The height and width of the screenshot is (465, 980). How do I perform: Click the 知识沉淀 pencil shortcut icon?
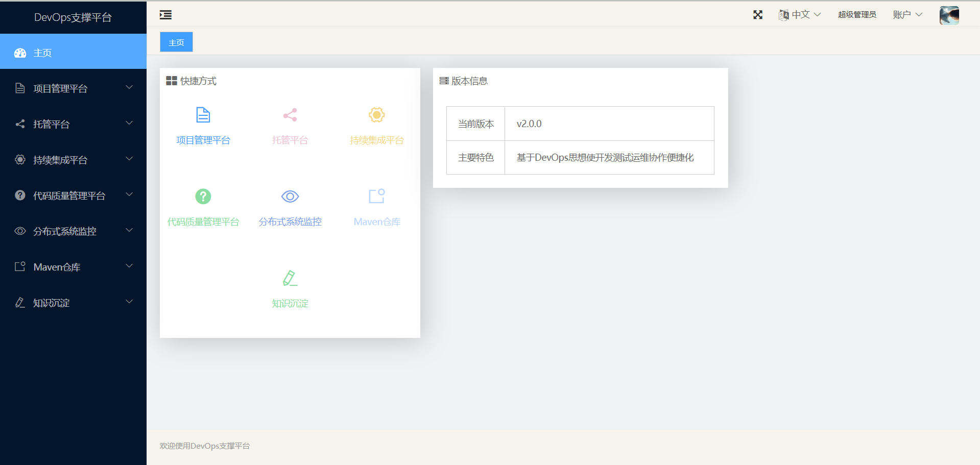pos(290,278)
